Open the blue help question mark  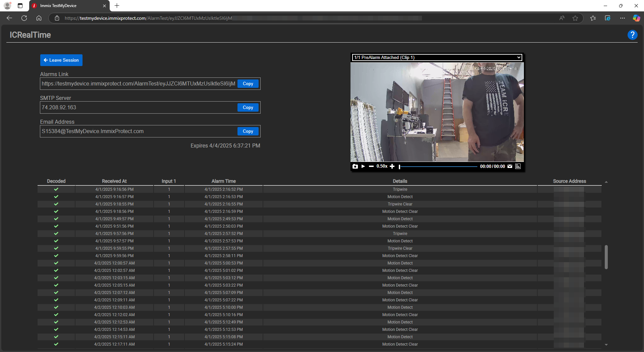[632, 35]
